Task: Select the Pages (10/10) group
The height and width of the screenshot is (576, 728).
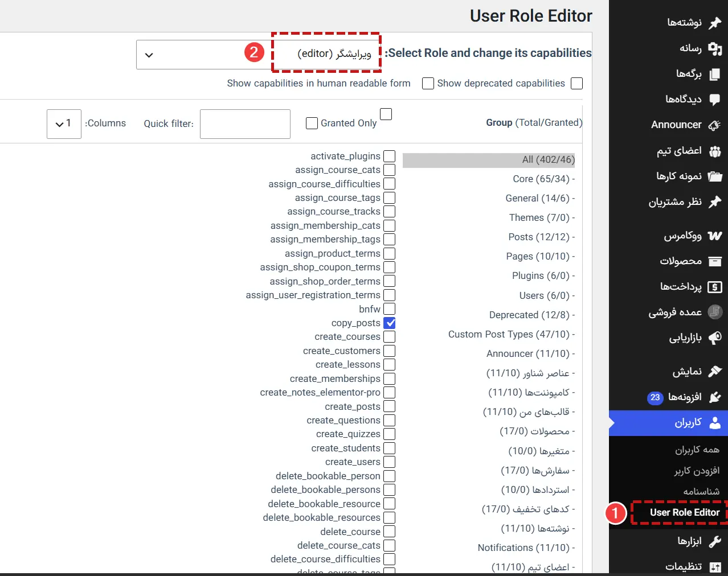Action: pos(541,256)
